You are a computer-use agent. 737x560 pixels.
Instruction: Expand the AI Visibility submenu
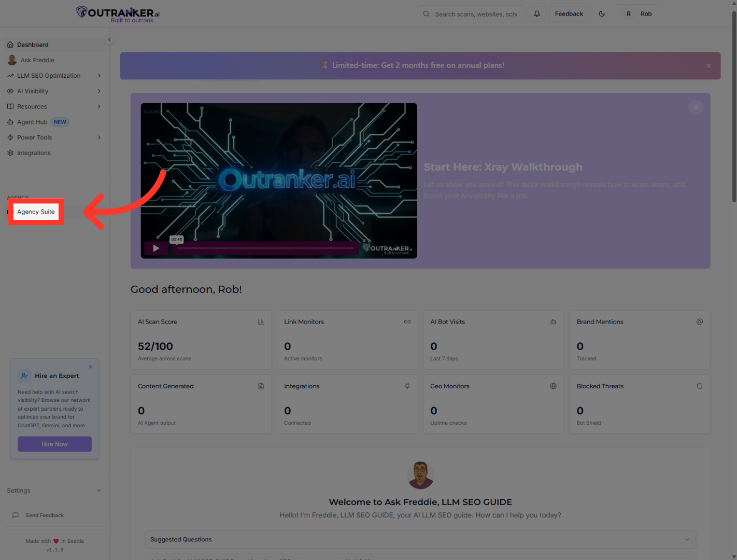coord(99,91)
